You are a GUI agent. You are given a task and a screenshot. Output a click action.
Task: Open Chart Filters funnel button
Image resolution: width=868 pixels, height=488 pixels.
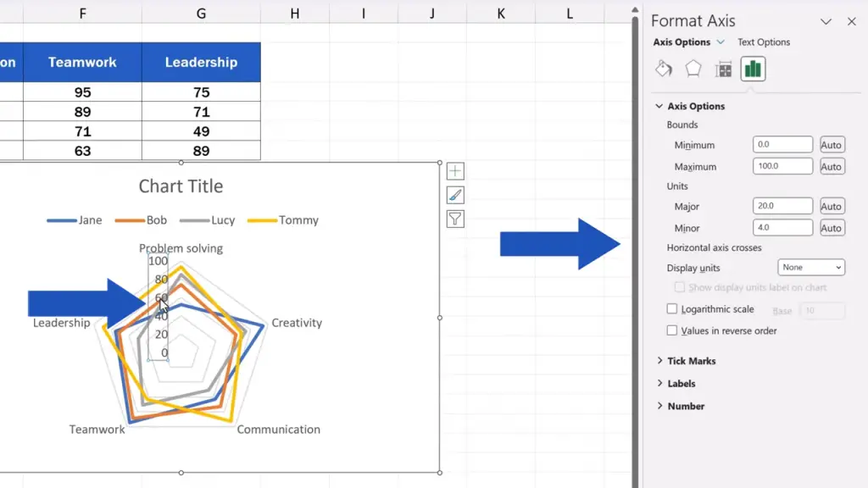[455, 219]
